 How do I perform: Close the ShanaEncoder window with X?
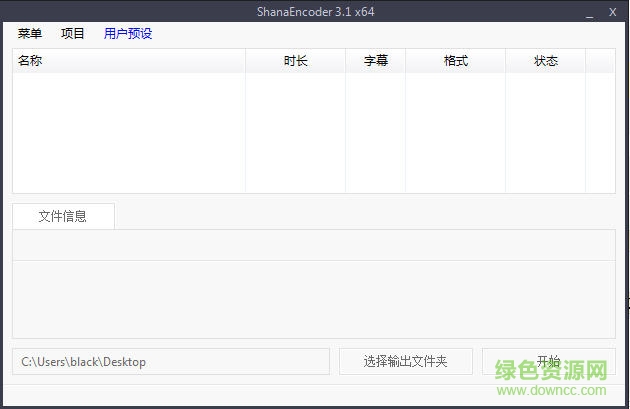tap(612, 12)
